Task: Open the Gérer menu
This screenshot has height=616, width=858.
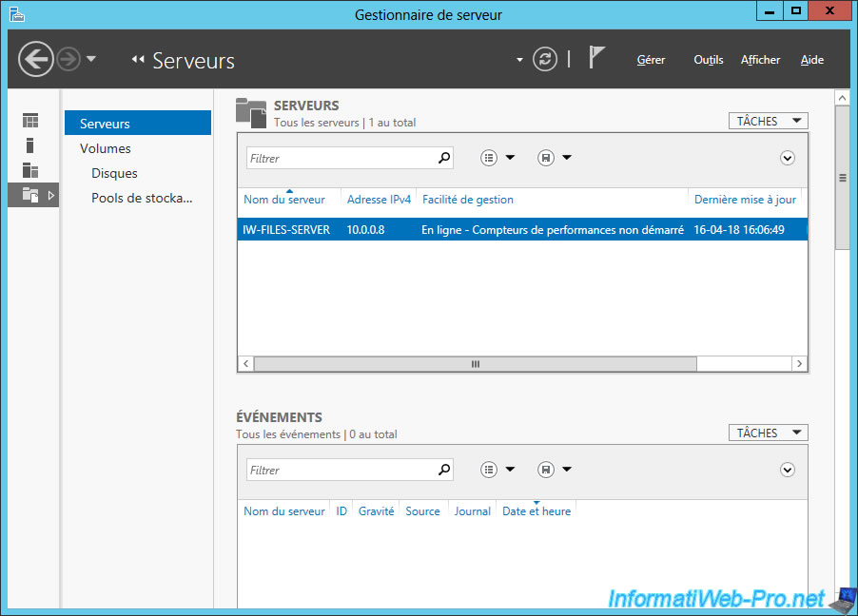Action: 651,60
